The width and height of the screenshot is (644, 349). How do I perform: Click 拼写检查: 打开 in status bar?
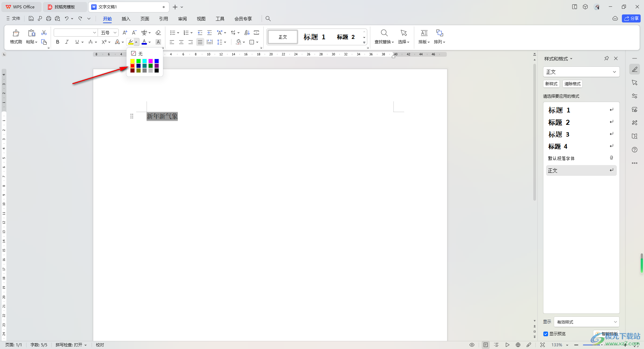[x=71, y=345]
